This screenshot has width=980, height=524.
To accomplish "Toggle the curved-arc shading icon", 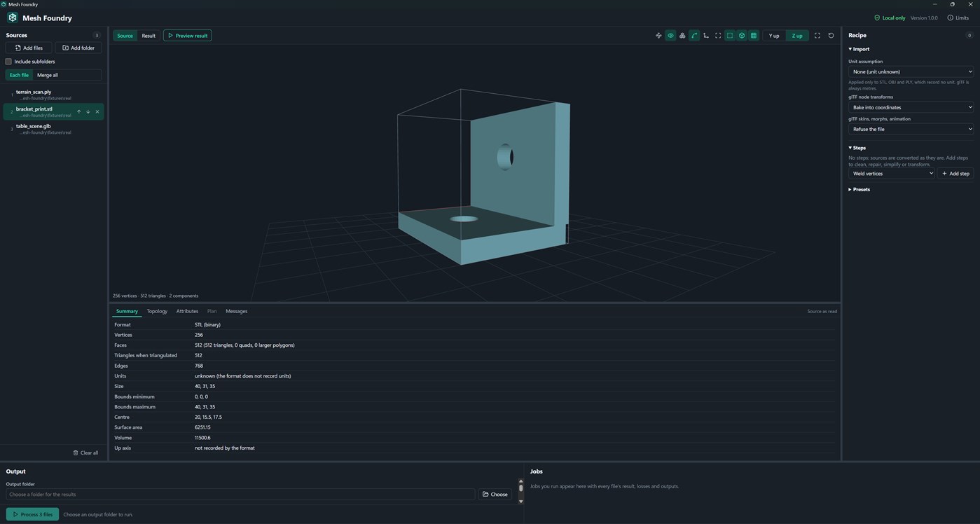I will pos(694,36).
